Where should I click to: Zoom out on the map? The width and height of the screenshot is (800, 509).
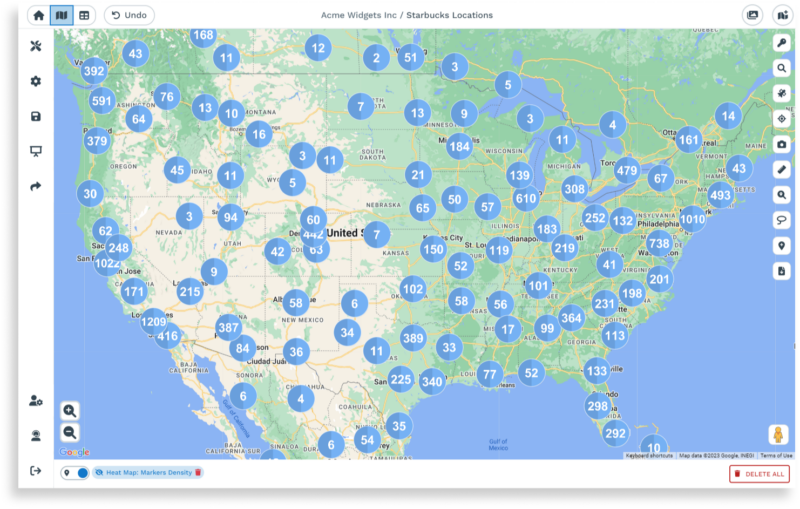click(70, 432)
